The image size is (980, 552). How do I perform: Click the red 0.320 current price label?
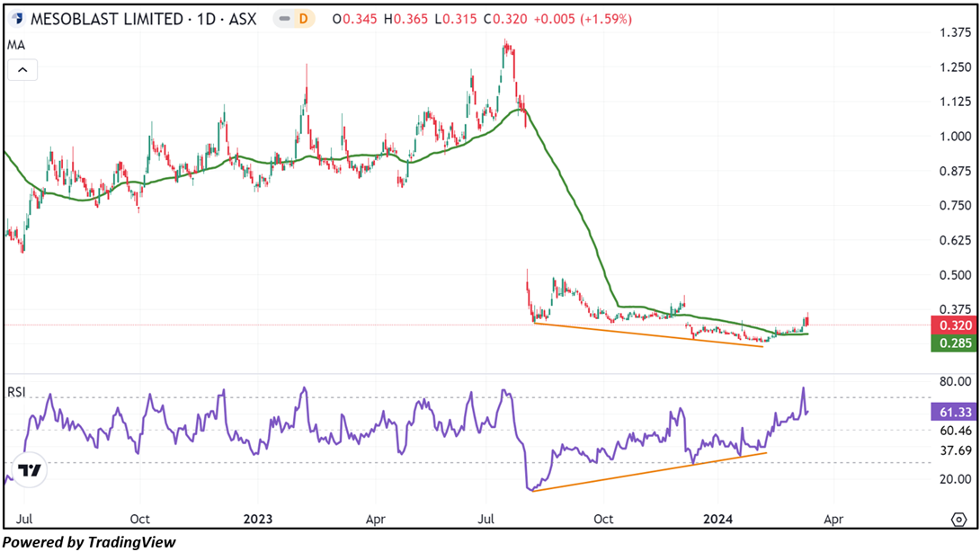point(955,325)
